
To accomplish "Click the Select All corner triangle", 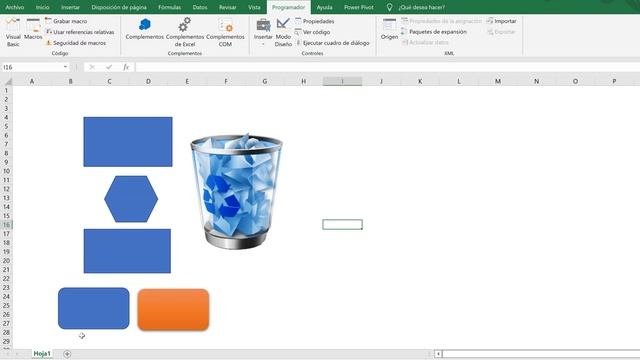I will [x=7, y=81].
